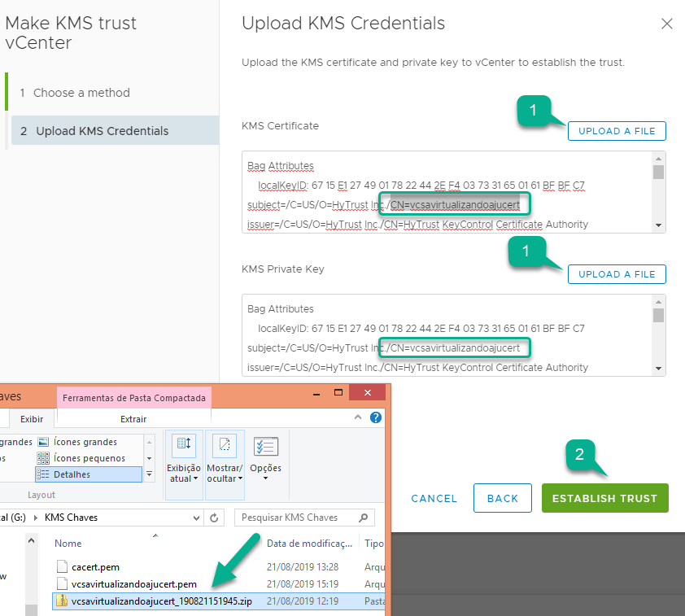Close the Upload KMS Credentials dialog
The height and width of the screenshot is (616, 685).
[x=666, y=24]
